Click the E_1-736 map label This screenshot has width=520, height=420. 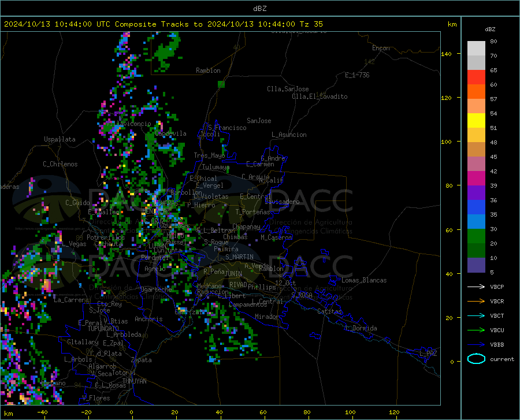point(357,75)
